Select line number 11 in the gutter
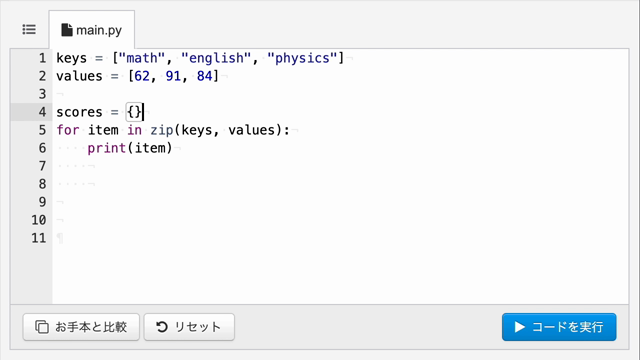Viewport: 640px width, 360px height. click(39, 238)
